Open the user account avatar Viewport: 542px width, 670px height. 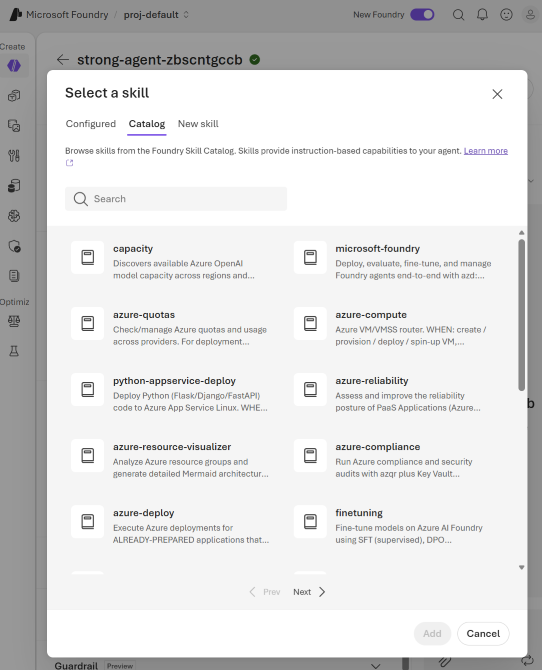[530, 15]
